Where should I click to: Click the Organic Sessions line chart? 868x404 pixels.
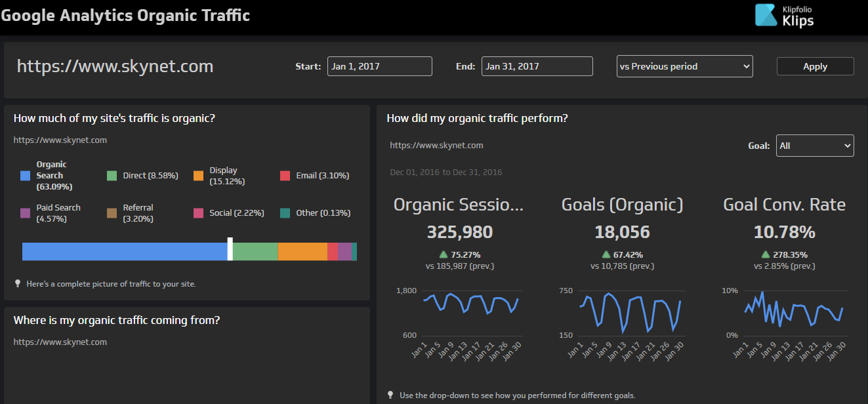472,304
